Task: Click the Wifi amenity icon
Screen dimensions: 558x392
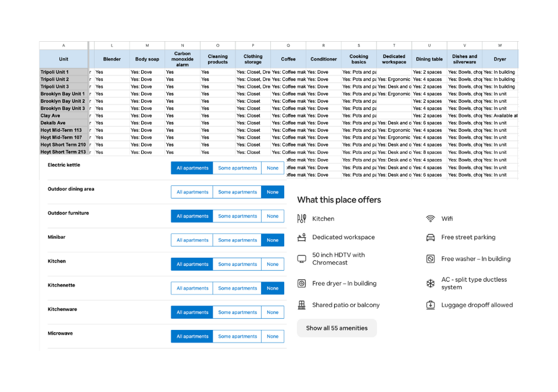Action: click(430, 219)
